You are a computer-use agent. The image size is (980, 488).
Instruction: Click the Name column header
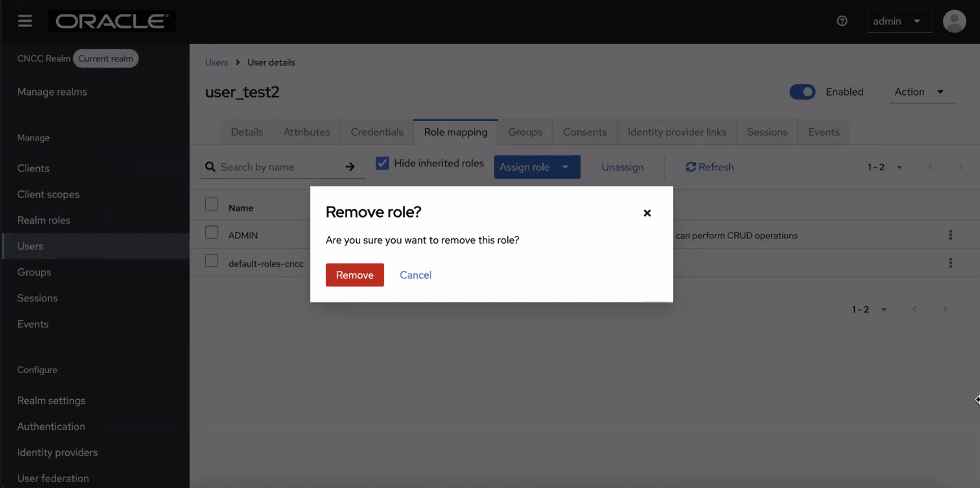[x=241, y=208]
